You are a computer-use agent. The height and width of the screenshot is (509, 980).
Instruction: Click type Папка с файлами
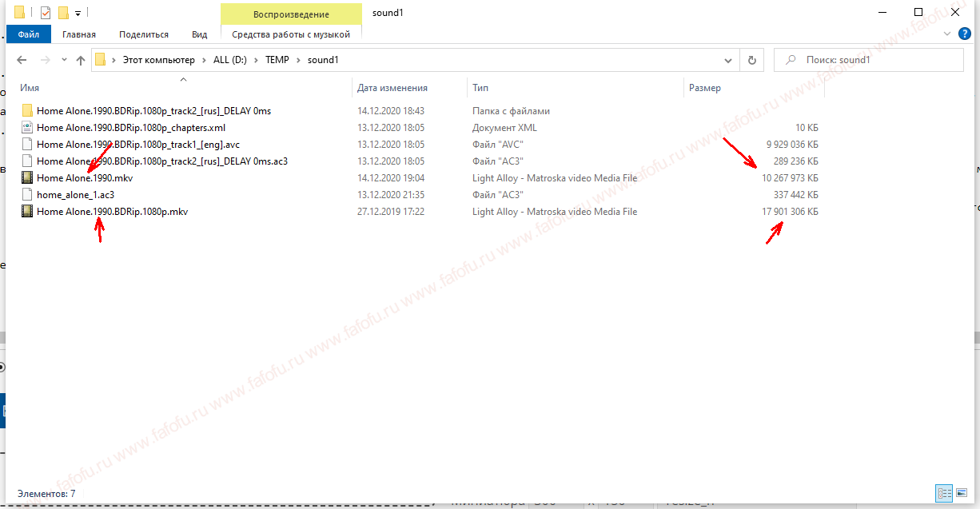point(511,111)
